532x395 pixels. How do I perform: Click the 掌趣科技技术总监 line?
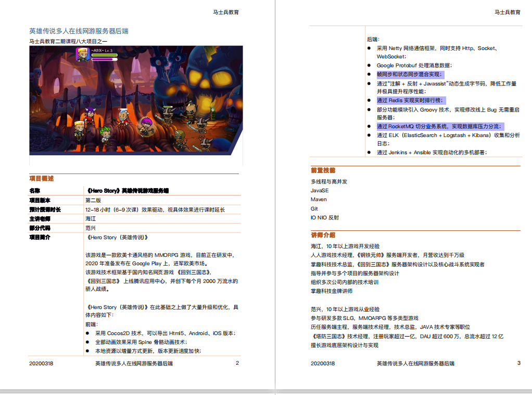click(398, 265)
